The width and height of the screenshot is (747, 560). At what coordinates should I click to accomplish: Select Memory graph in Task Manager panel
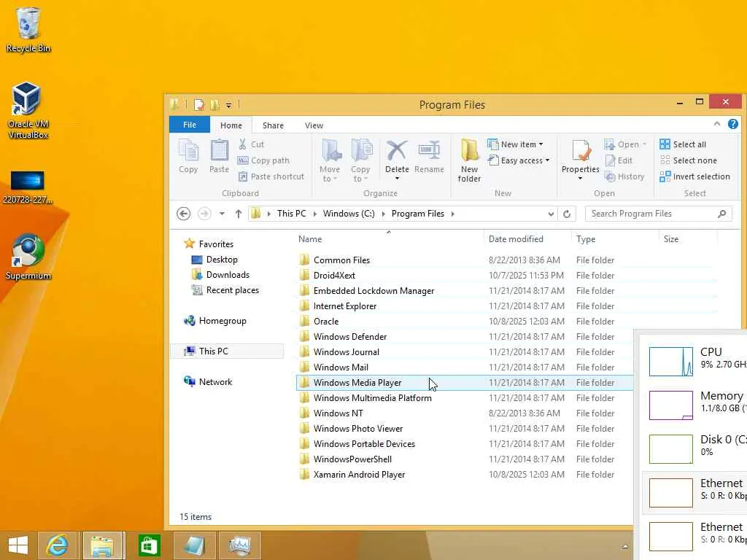click(x=671, y=405)
